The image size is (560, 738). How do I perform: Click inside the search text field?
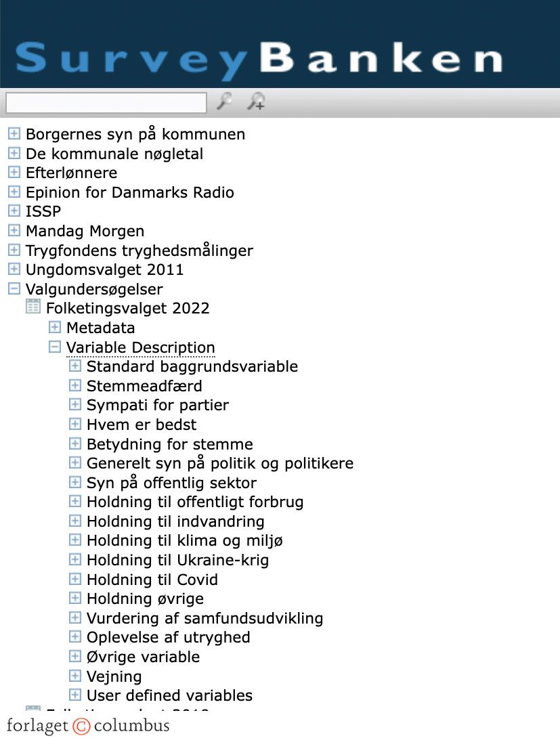click(x=105, y=102)
